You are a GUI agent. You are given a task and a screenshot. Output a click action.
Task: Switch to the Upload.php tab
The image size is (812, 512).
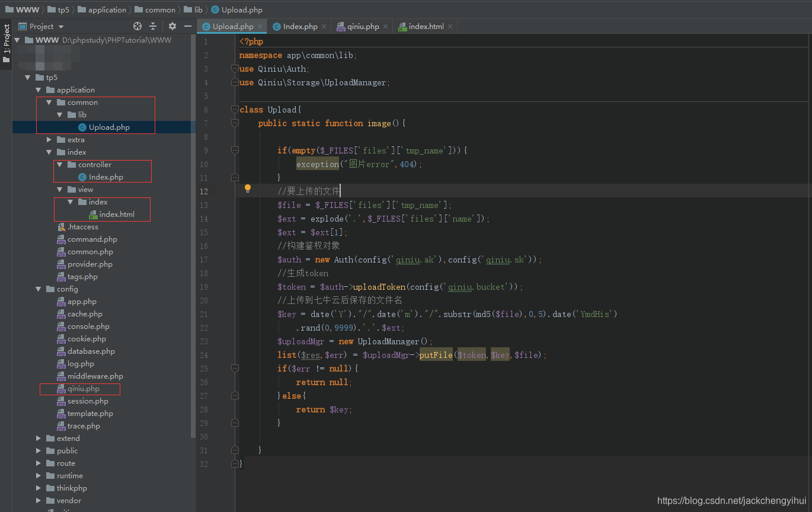click(x=232, y=27)
